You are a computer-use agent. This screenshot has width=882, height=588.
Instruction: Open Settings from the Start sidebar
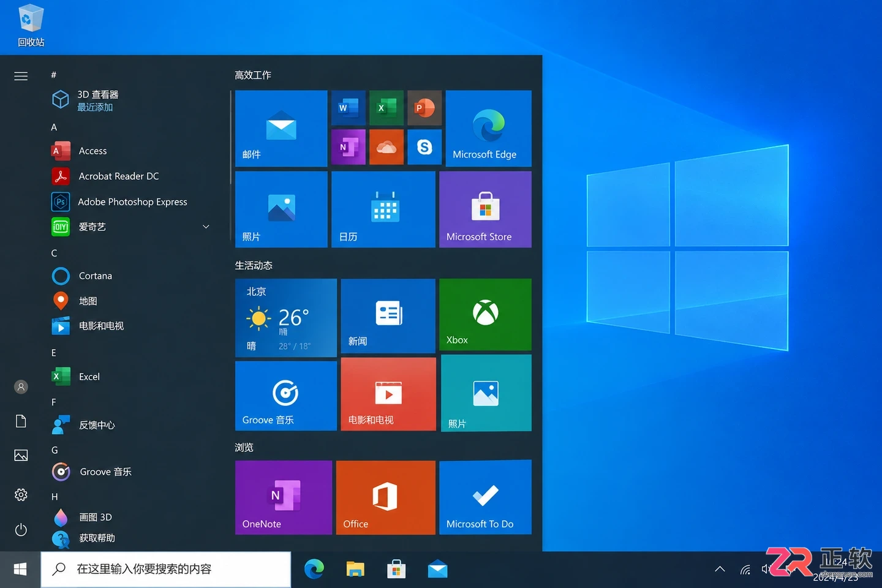pos(21,495)
